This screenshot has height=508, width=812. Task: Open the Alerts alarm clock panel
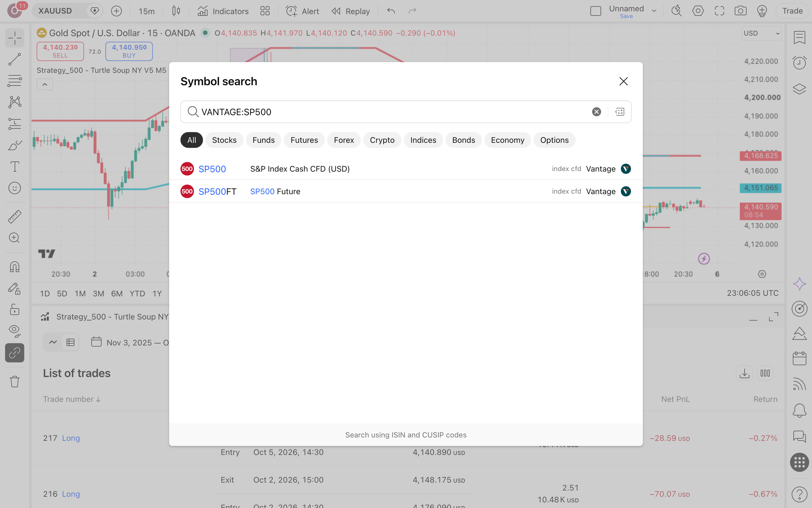pos(799,62)
